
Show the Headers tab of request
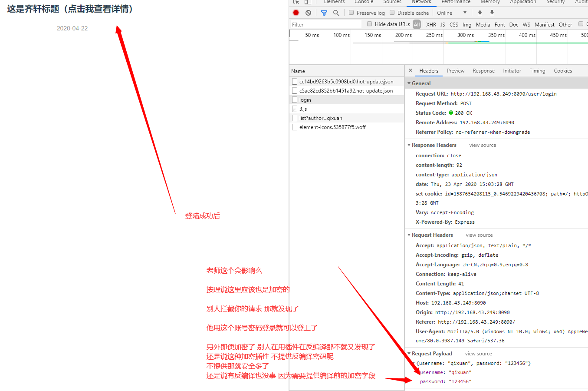pyautogui.click(x=429, y=71)
